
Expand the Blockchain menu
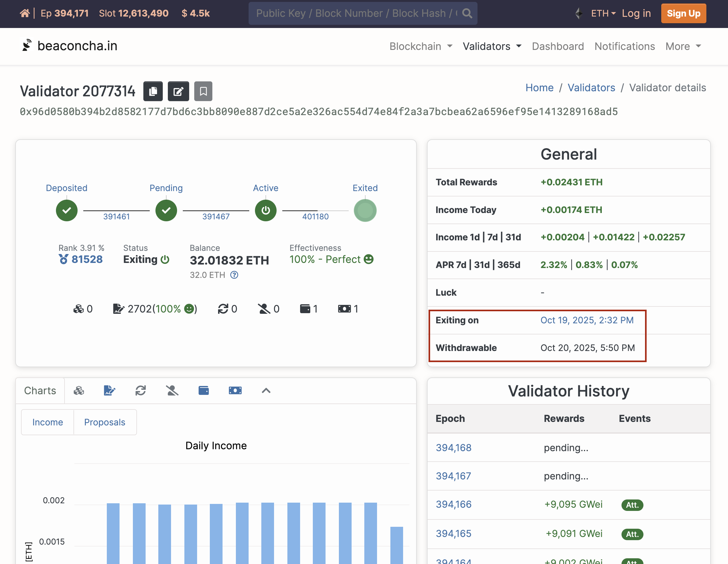pos(421,46)
